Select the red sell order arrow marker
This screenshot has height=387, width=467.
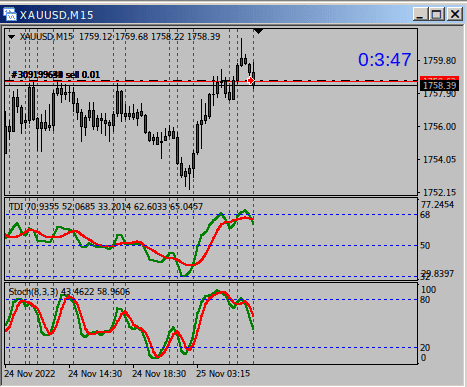coord(251,80)
